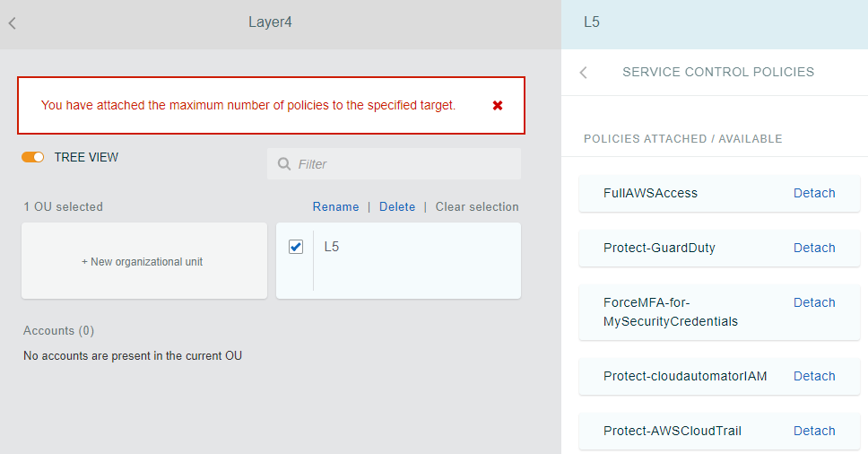Delete the selected OU
Screen dimensions: 868x454
(397, 206)
